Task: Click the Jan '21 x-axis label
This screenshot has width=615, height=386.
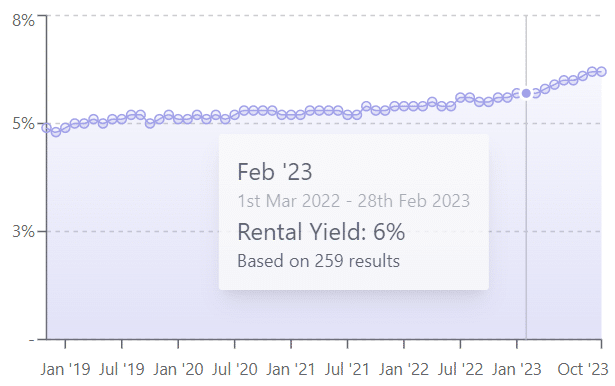Action: (291, 369)
